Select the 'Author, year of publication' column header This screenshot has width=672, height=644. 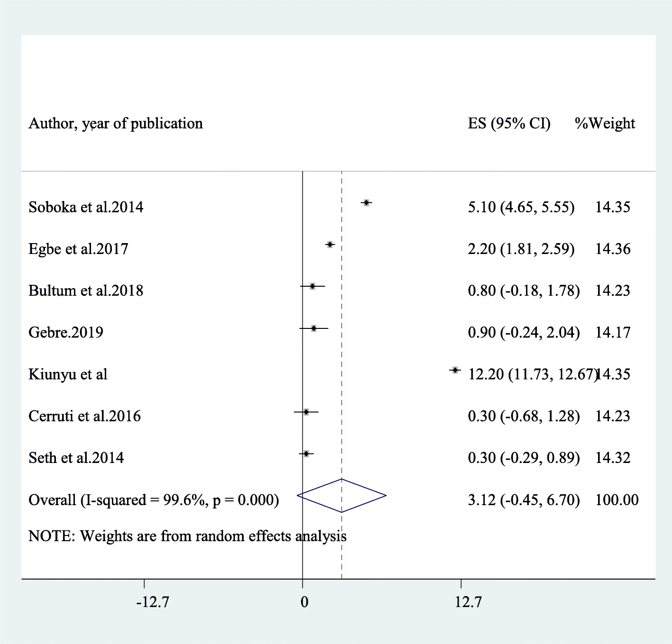coord(116,124)
